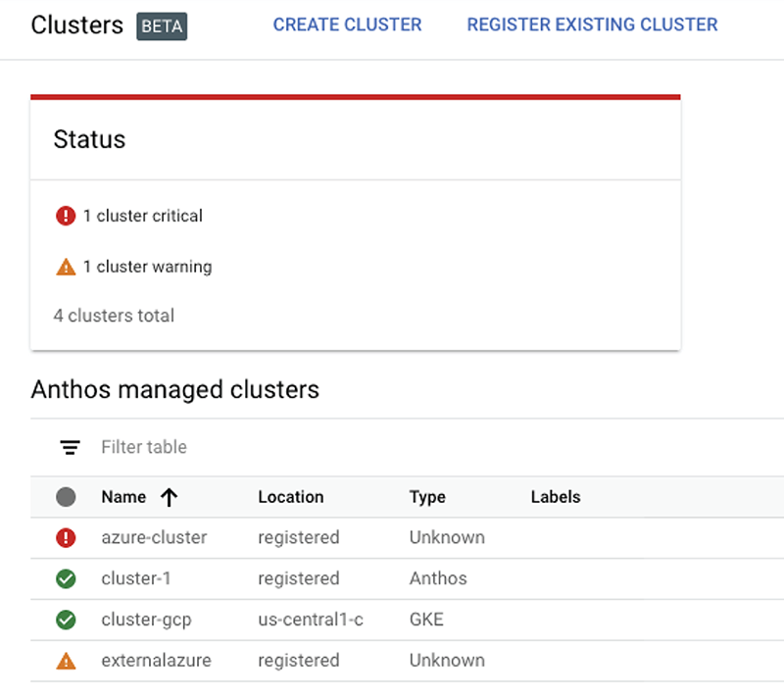Image resolution: width=784 pixels, height=697 pixels.
Task: Click '4 clusters total' text
Action: (114, 316)
